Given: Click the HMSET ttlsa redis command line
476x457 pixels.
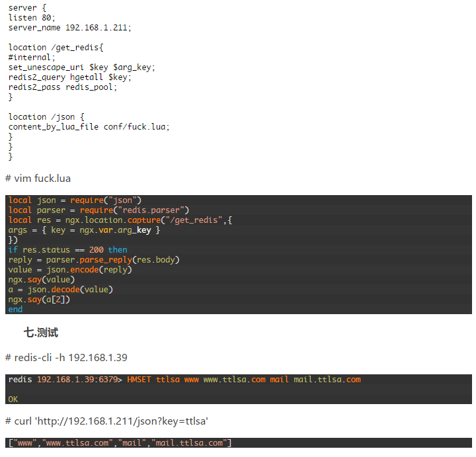Looking at the screenshot, I should click(x=184, y=380).
